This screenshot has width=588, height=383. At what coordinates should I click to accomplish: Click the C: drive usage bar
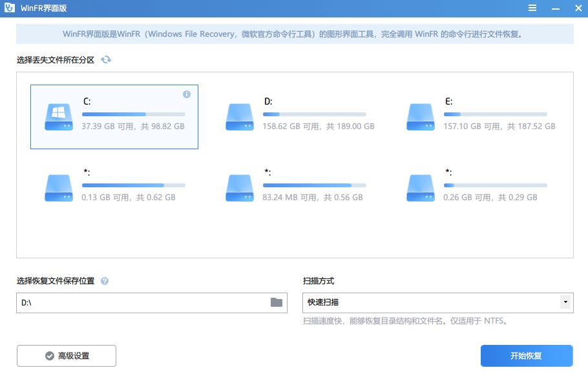(134, 114)
